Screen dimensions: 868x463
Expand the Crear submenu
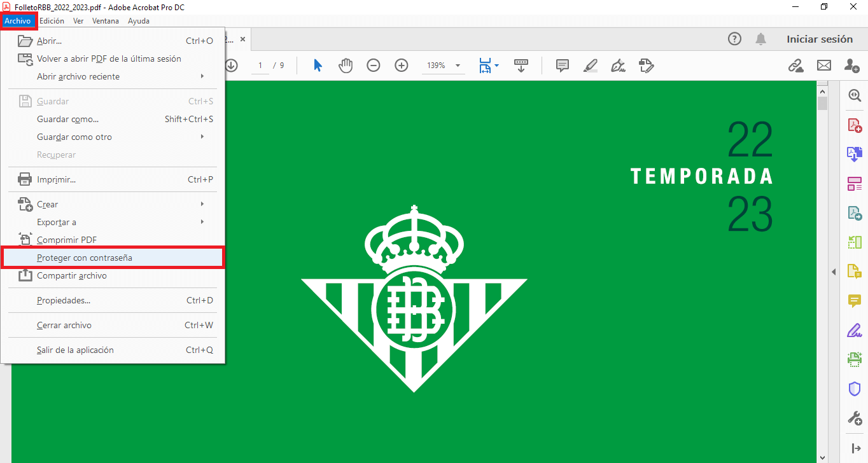coord(202,204)
